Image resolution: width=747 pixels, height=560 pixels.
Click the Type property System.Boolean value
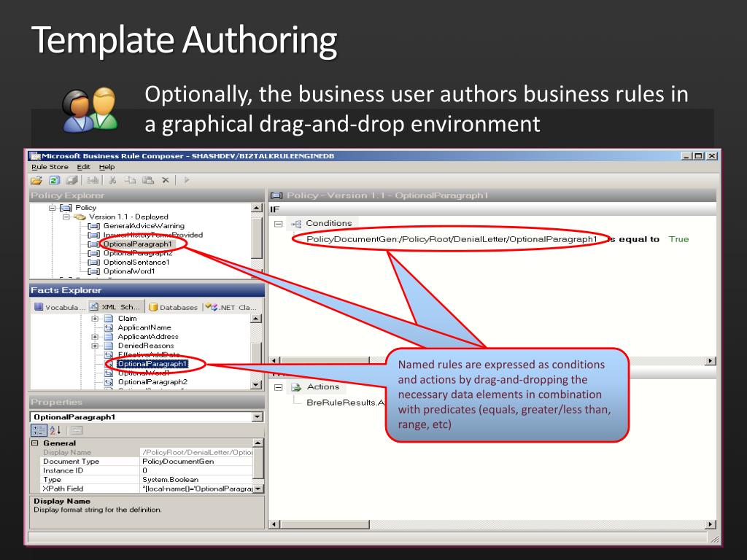pos(196,480)
